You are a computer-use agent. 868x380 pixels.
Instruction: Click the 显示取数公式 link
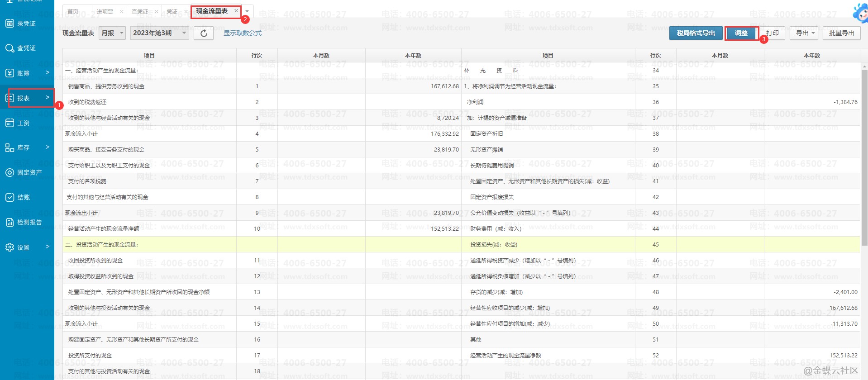click(x=243, y=33)
